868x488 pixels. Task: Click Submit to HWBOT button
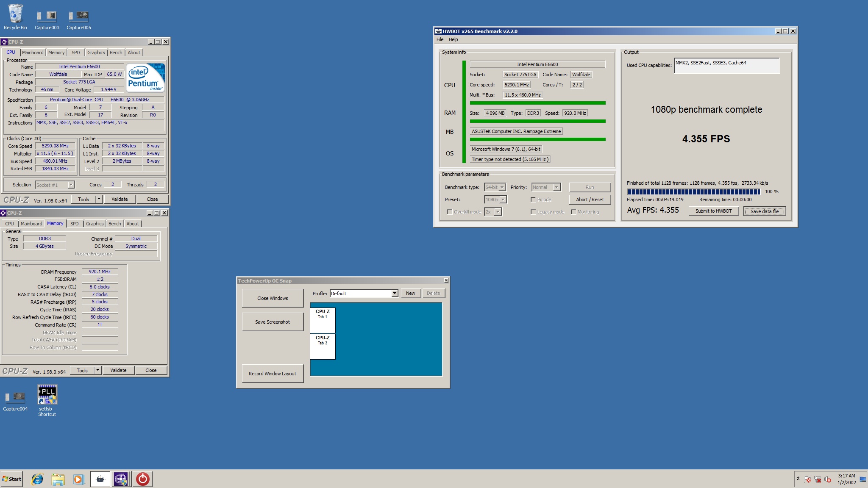coord(713,211)
